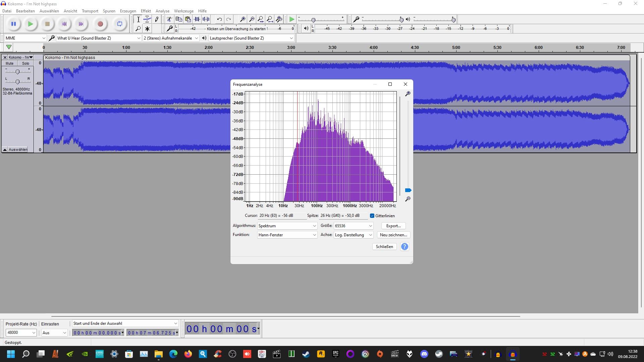Open the Analyse menu
Viewport: 644px width, 362px height.
point(162,11)
